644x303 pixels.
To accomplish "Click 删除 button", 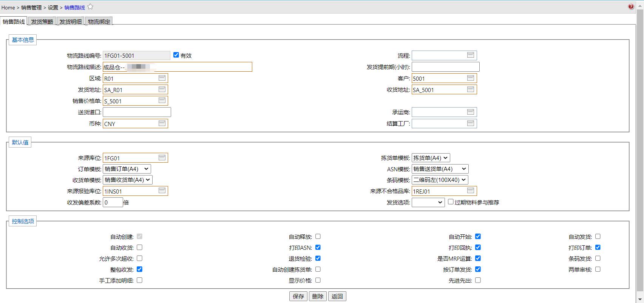I will pyautogui.click(x=318, y=296).
